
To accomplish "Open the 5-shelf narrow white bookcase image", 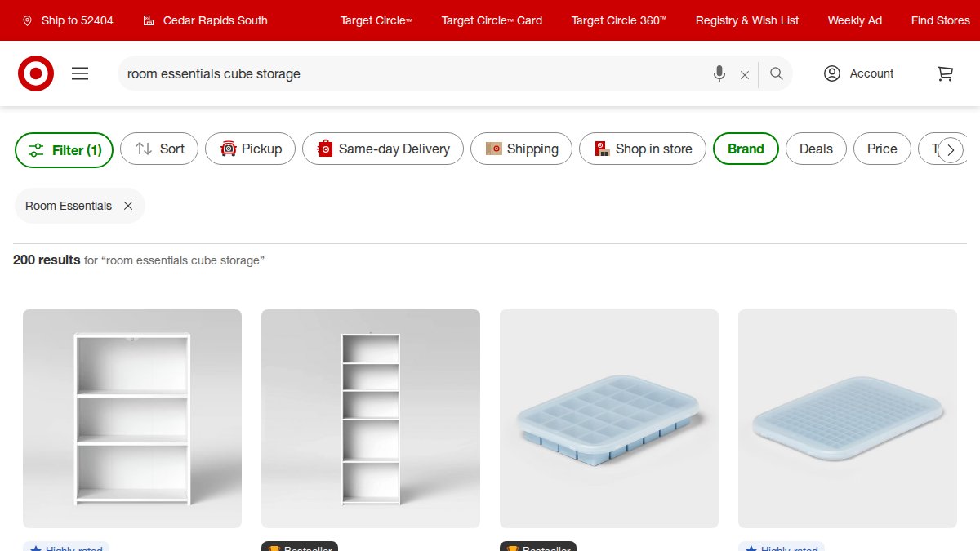I will pyautogui.click(x=371, y=419).
